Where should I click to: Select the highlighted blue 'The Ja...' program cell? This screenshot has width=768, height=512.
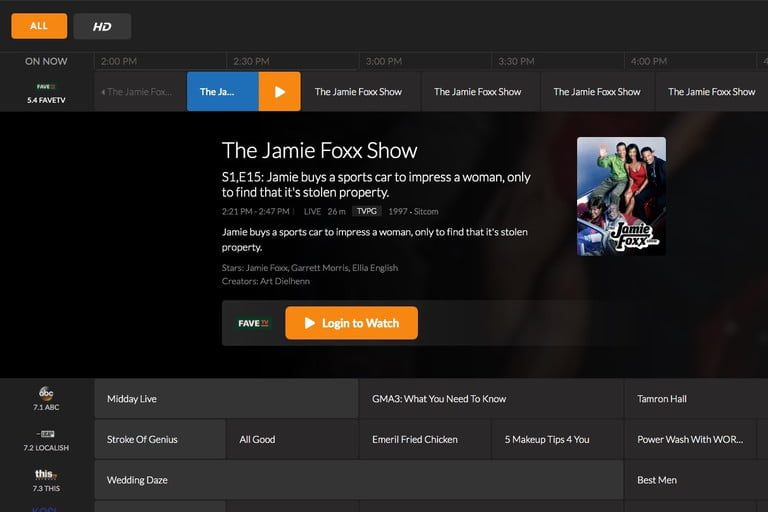point(222,92)
